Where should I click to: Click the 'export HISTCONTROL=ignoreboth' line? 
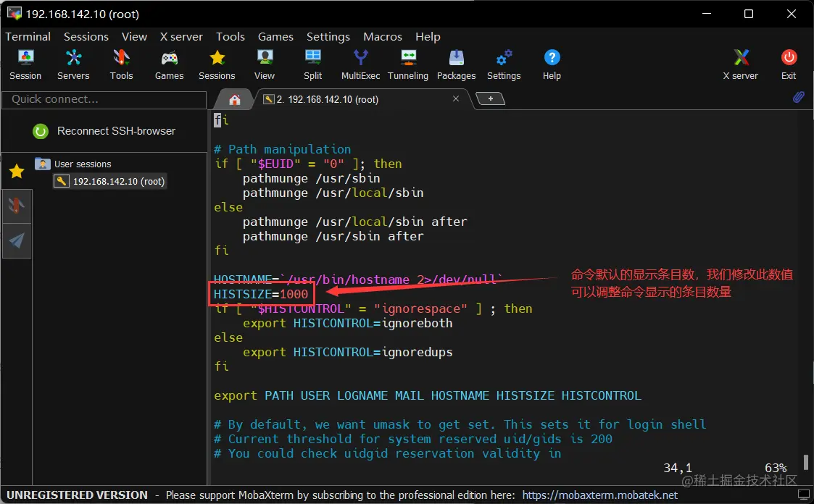(347, 323)
